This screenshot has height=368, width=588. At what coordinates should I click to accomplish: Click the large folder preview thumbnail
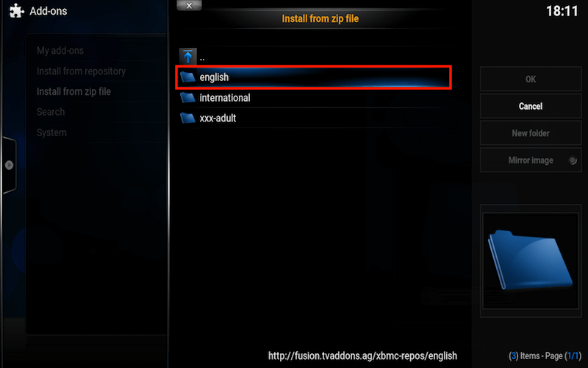click(x=531, y=261)
